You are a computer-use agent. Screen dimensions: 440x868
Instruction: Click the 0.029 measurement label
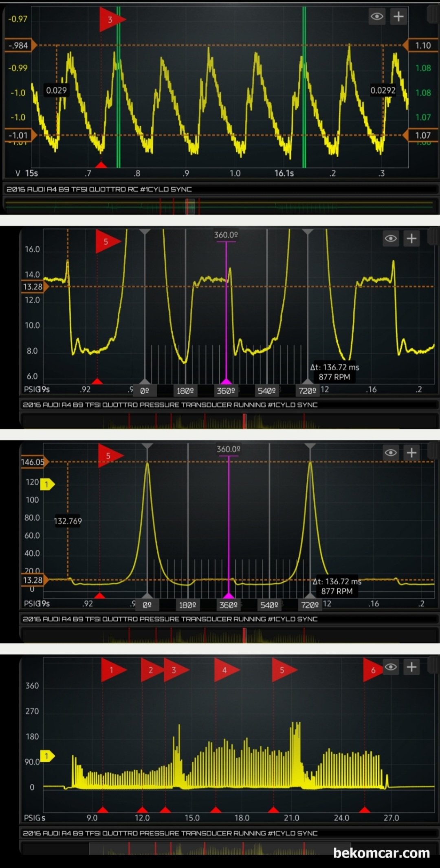click(x=56, y=90)
